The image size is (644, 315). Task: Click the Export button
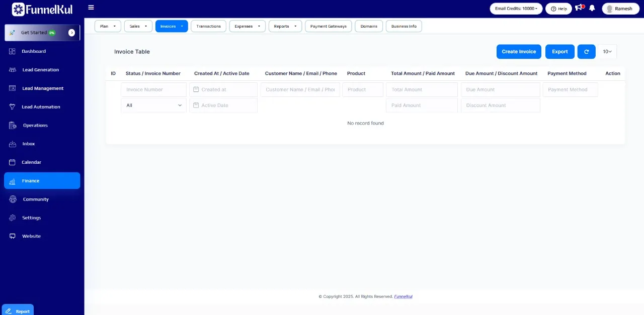coord(559,52)
